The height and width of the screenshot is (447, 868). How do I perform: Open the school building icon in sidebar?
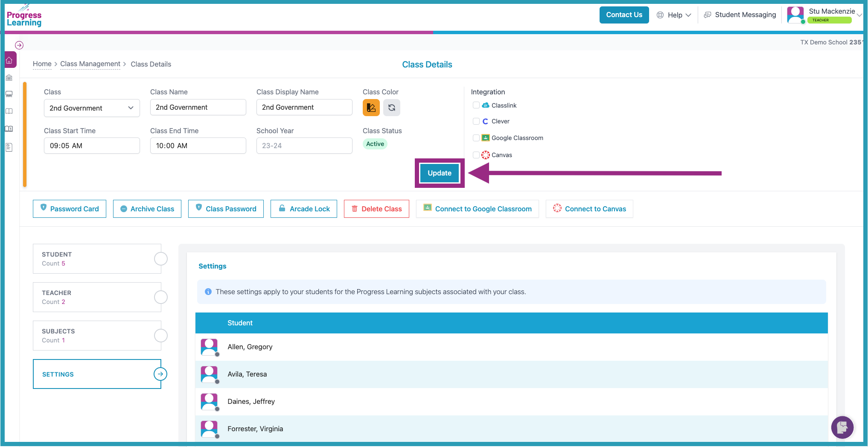(x=9, y=78)
